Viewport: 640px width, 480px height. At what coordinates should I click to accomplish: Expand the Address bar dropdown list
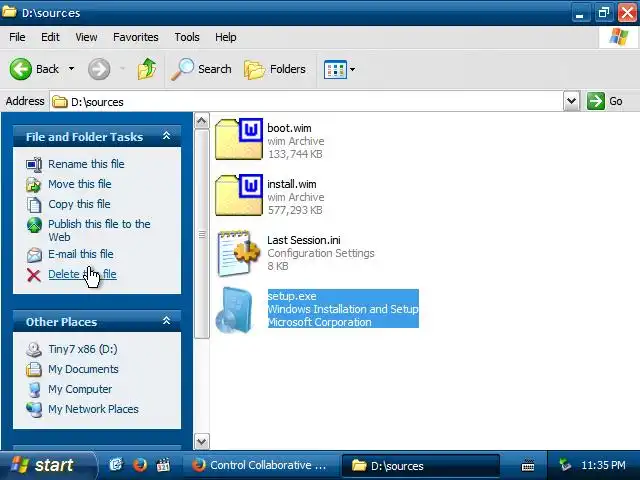pos(571,101)
